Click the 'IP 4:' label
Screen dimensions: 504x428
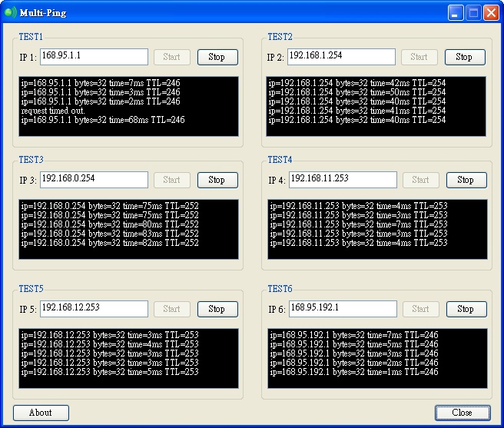click(277, 181)
